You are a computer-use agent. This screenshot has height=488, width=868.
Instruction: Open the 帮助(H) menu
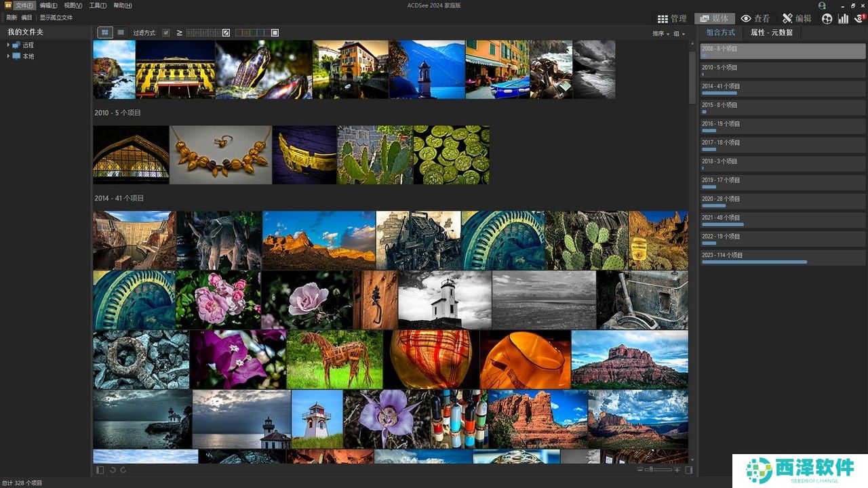tap(123, 5)
